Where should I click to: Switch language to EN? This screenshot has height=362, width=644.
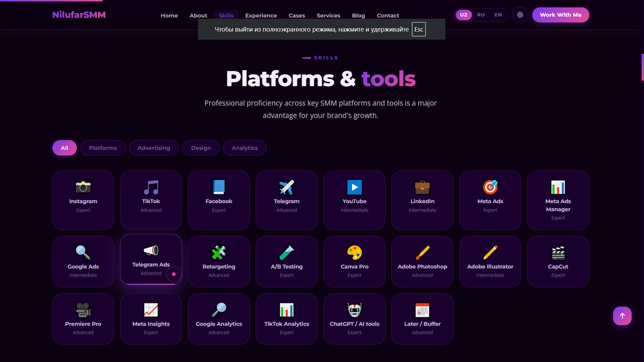coord(498,15)
